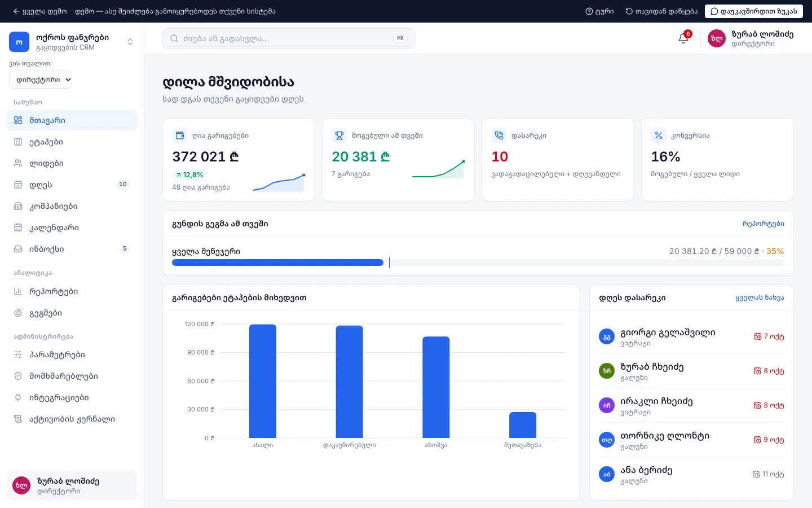Open ინბოქსი in the sidebar
This screenshot has width=812, height=508.
point(72,249)
